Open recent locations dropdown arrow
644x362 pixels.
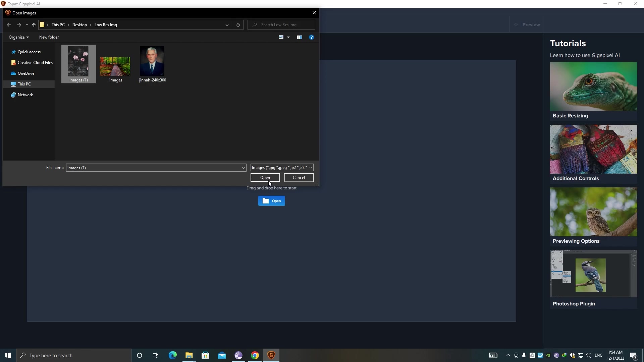[27, 25]
